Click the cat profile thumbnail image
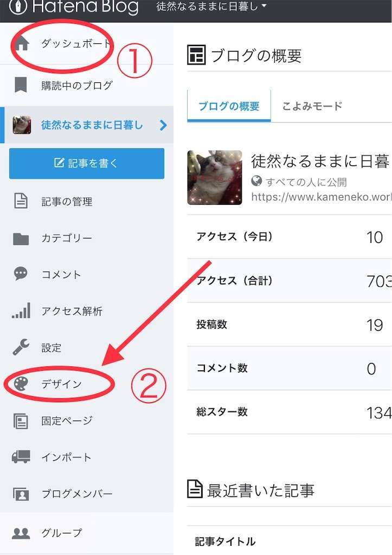Screen dimensions: 392x555 (215, 177)
